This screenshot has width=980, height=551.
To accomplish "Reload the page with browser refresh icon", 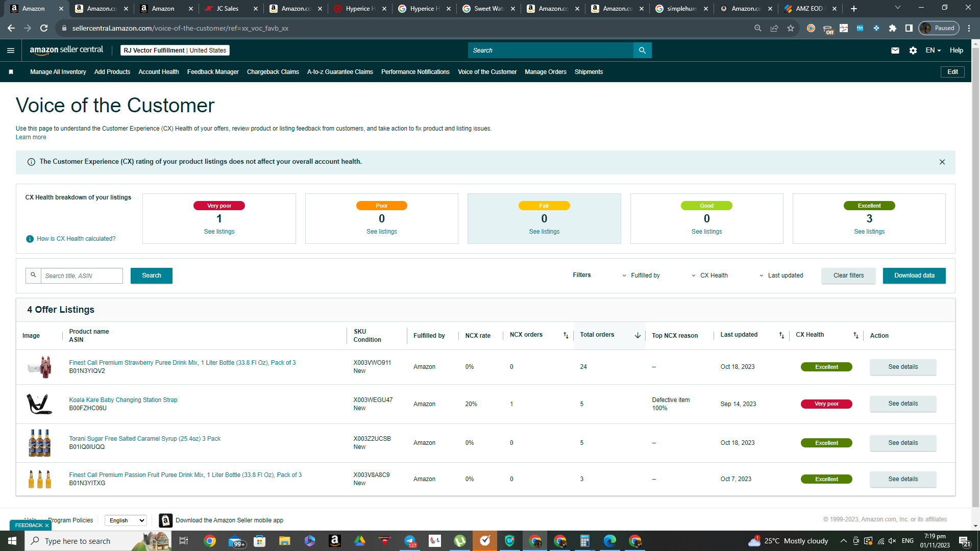I will pyautogui.click(x=44, y=28).
